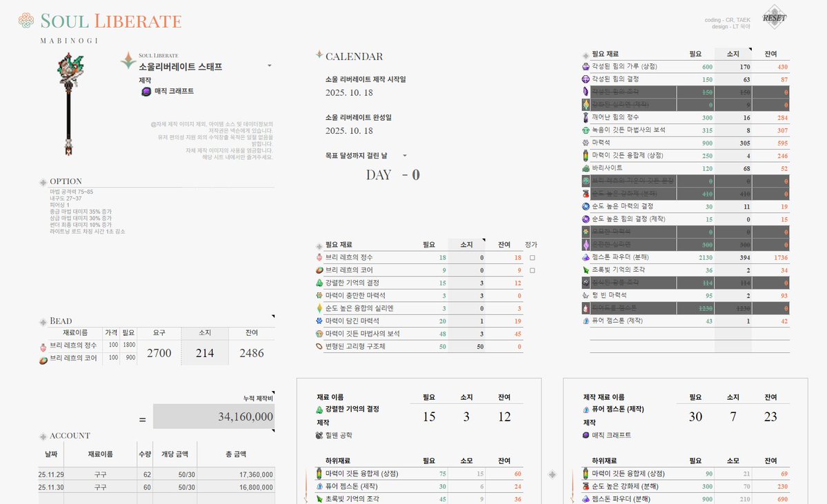Click the total amount 17,360,000
This screenshot has width=827, height=504.
pyautogui.click(x=256, y=474)
